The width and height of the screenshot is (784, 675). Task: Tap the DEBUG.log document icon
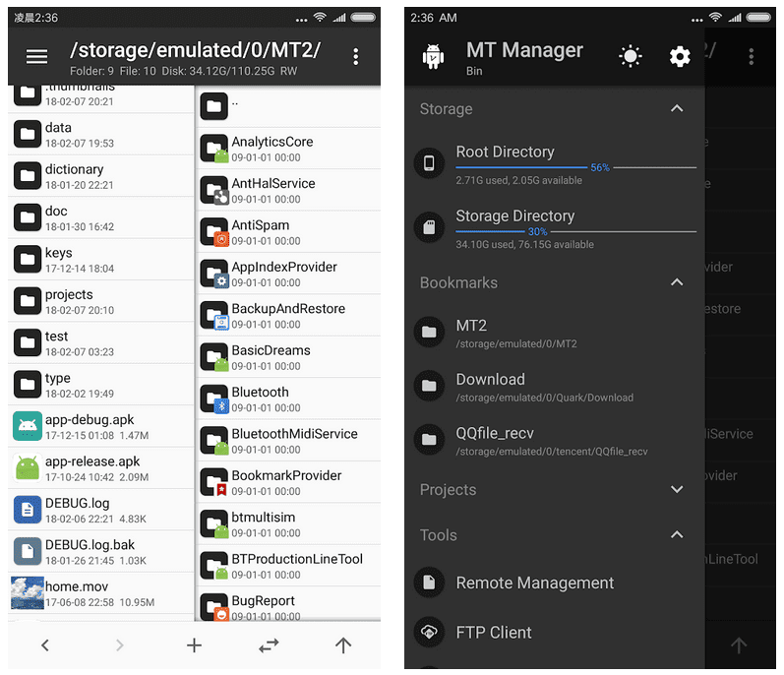pos(28,510)
